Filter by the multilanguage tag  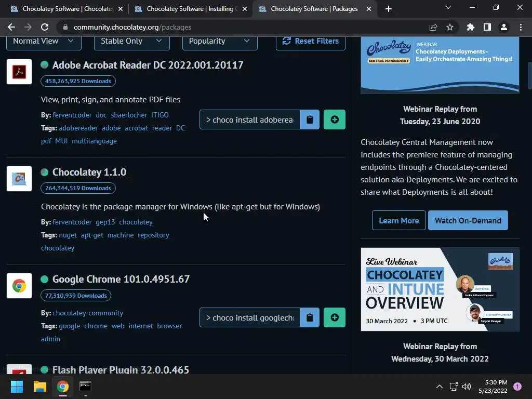coord(95,141)
